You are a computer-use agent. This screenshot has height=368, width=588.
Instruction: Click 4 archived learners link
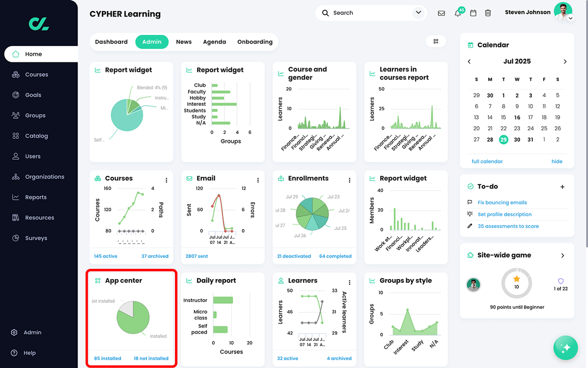[x=339, y=358]
